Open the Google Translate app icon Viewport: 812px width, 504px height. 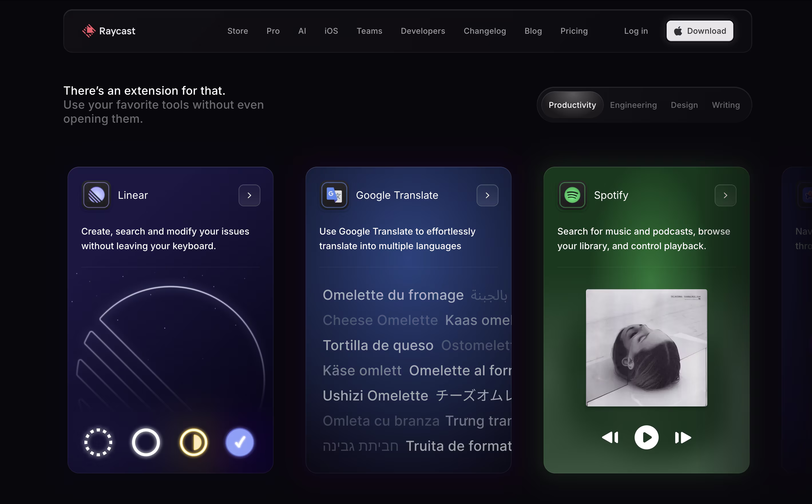pyautogui.click(x=334, y=195)
